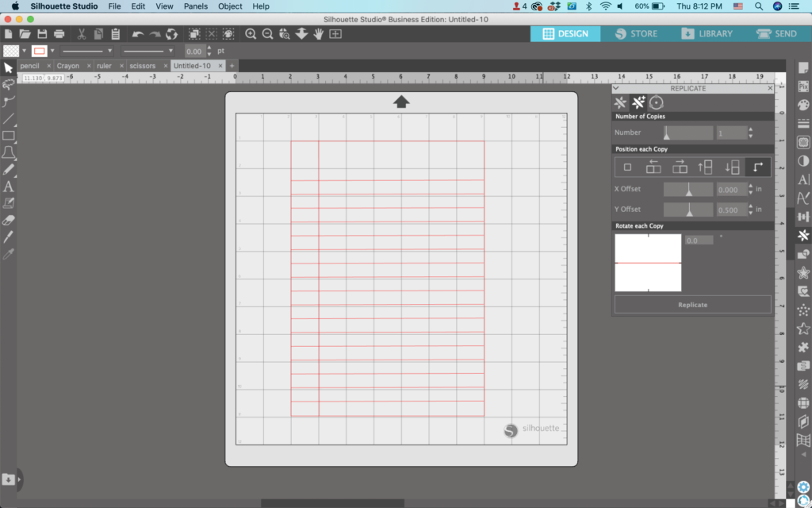Open the line style dropdown
This screenshot has width=812, height=508.
86,51
